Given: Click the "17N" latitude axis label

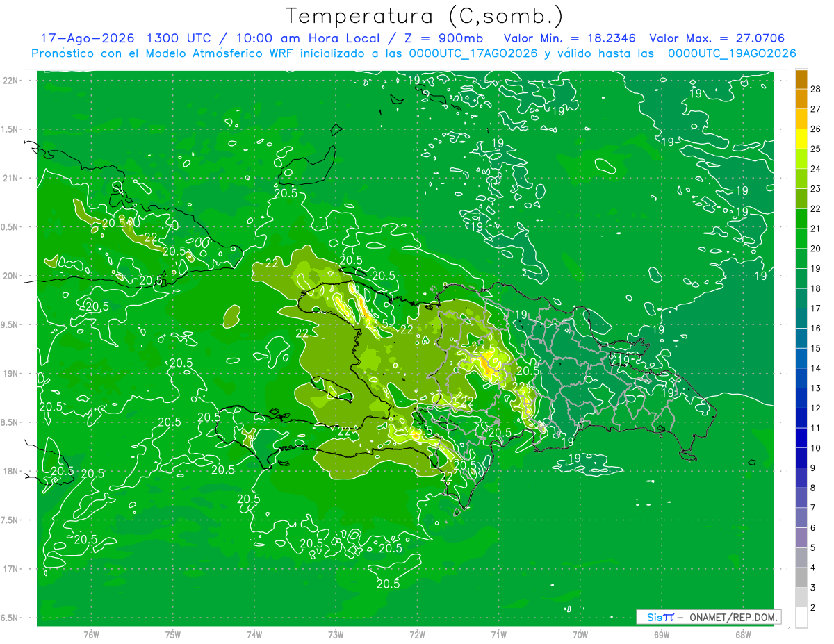Looking at the screenshot, I should point(11,569).
